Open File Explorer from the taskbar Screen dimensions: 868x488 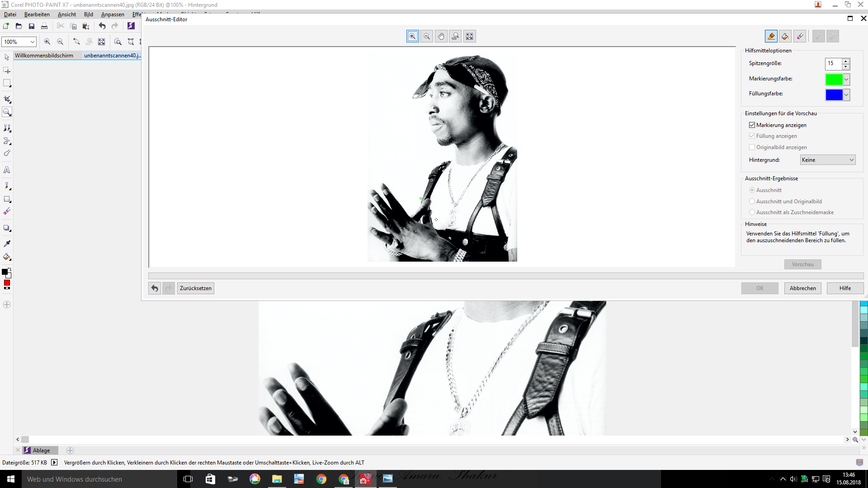[x=277, y=479]
